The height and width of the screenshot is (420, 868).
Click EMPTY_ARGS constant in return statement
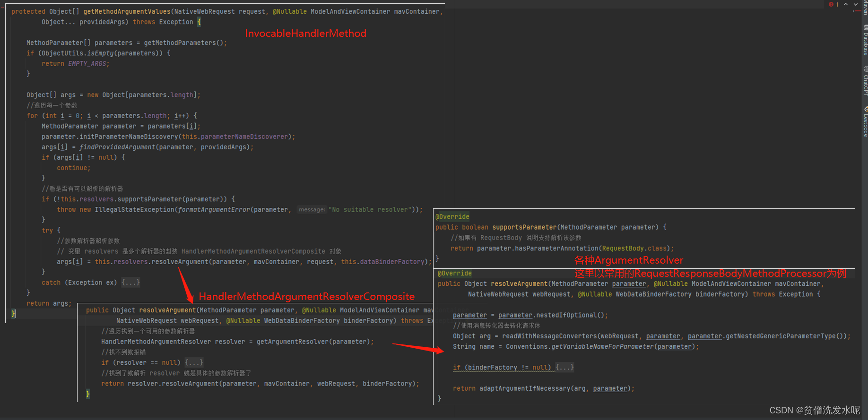coord(87,63)
